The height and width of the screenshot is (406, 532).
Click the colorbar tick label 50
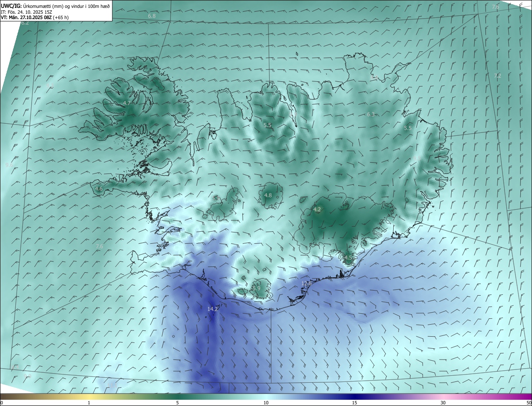tap(529, 403)
